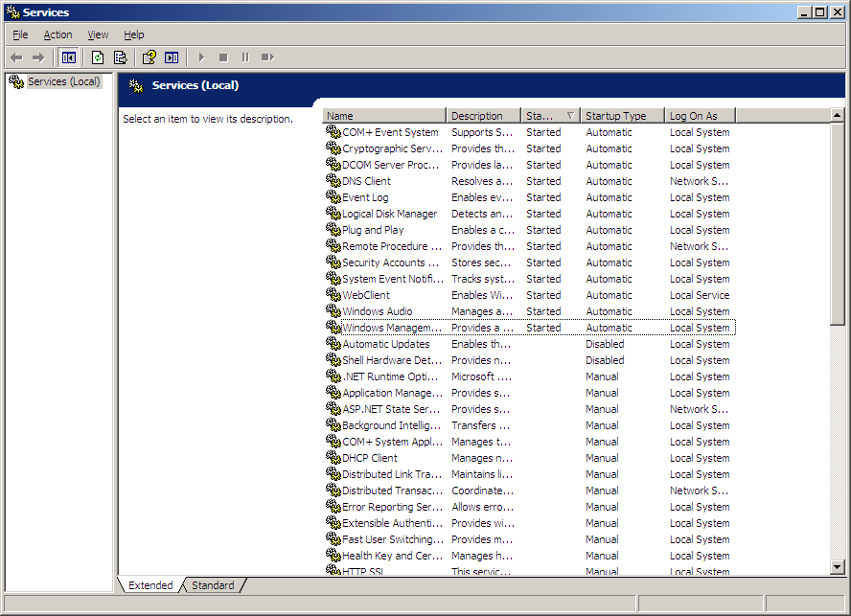Select the Background Intelligent Transfer row
Screen dimensions: 851x616
[x=530, y=425]
